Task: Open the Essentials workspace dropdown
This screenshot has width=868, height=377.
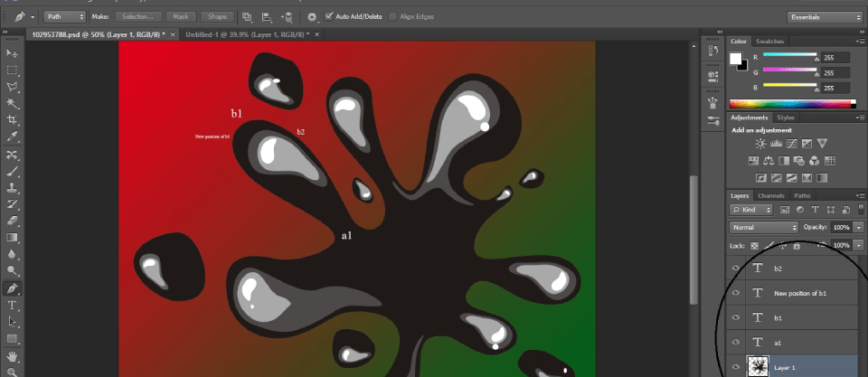Action: tap(825, 17)
